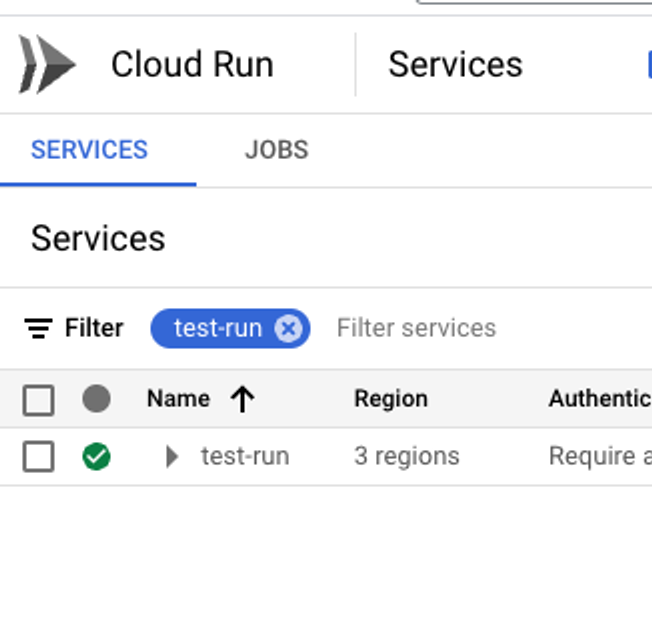
Task: Click the Cloud Run product title
Action: 193,64
